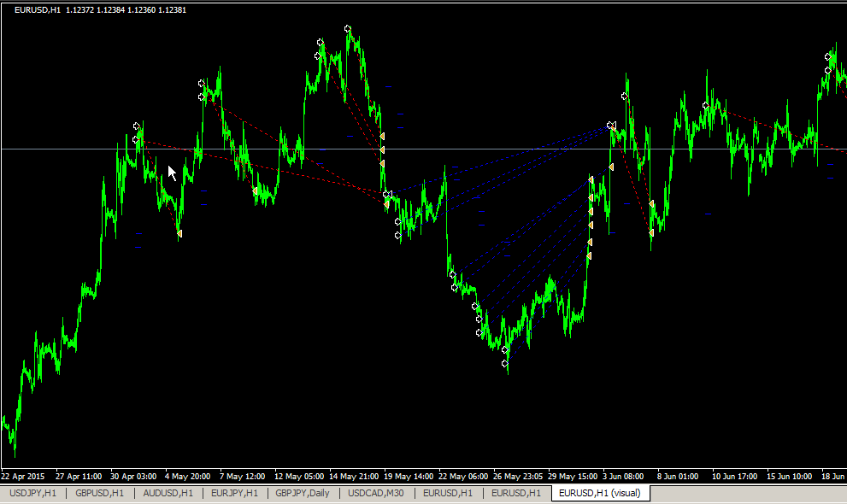Open the EURJPY,H1 chart tab

pos(234,493)
